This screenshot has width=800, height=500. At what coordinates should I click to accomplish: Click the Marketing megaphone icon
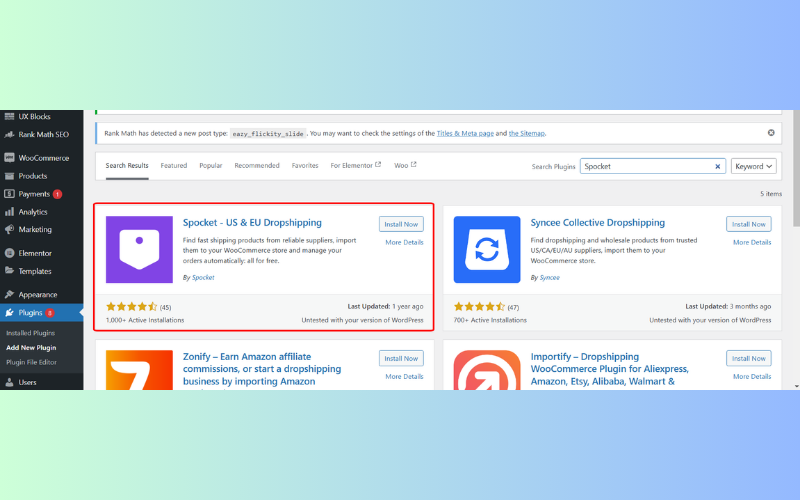tap(9, 230)
